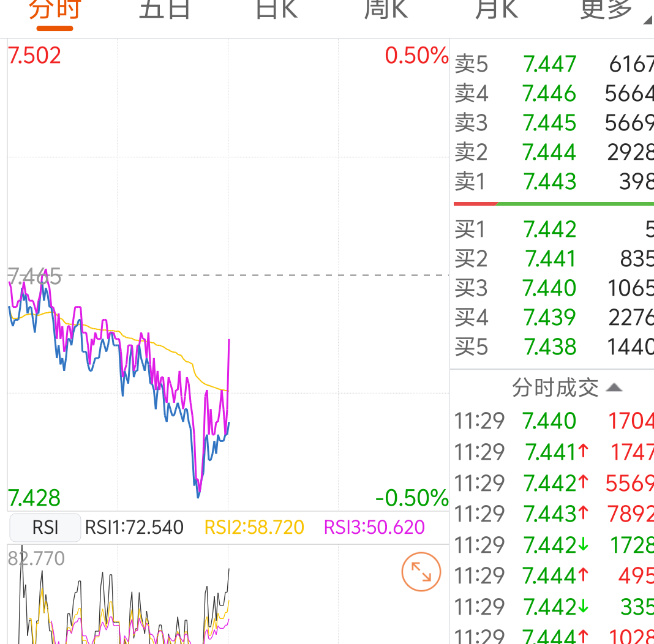Viewport: 654px width, 644px height.
Task: Tap the 买1 bid price 7.442
Action: click(x=550, y=229)
